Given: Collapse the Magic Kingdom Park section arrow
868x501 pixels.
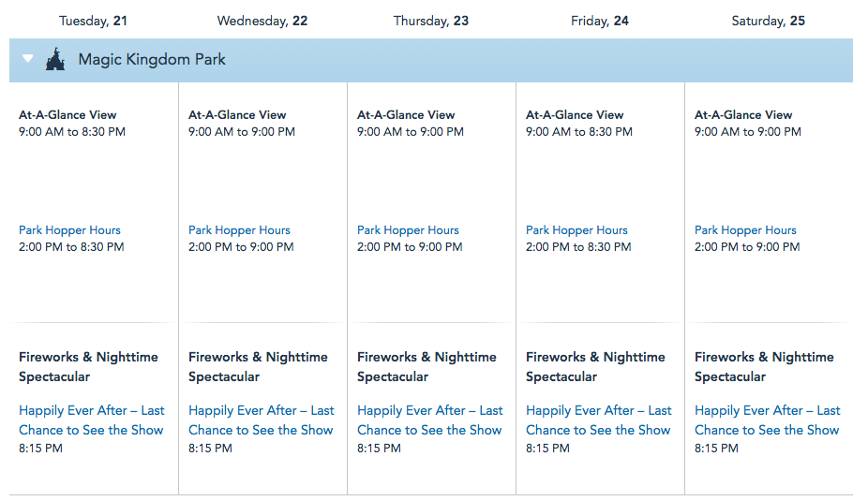Looking at the screenshot, I should pos(28,59).
